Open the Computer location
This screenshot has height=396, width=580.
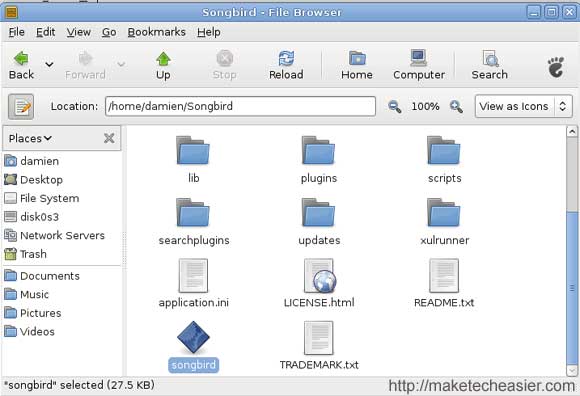pyautogui.click(x=419, y=65)
